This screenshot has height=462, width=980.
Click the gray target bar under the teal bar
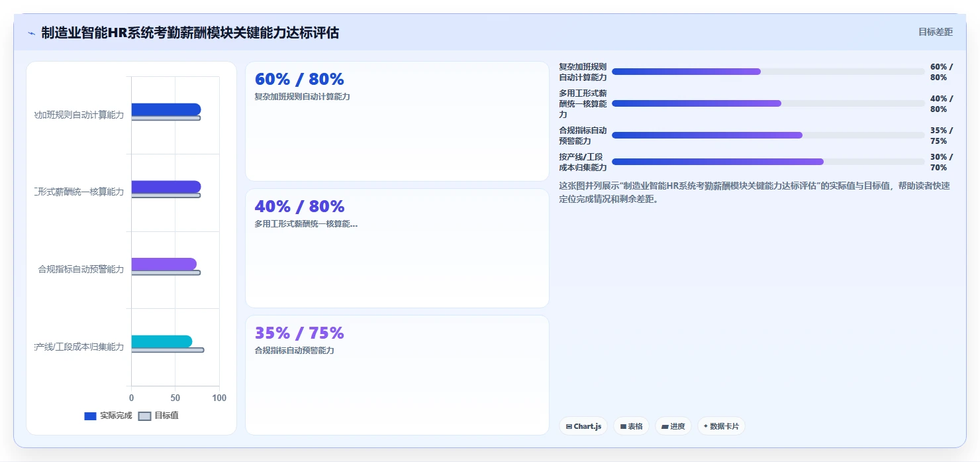coord(168,350)
